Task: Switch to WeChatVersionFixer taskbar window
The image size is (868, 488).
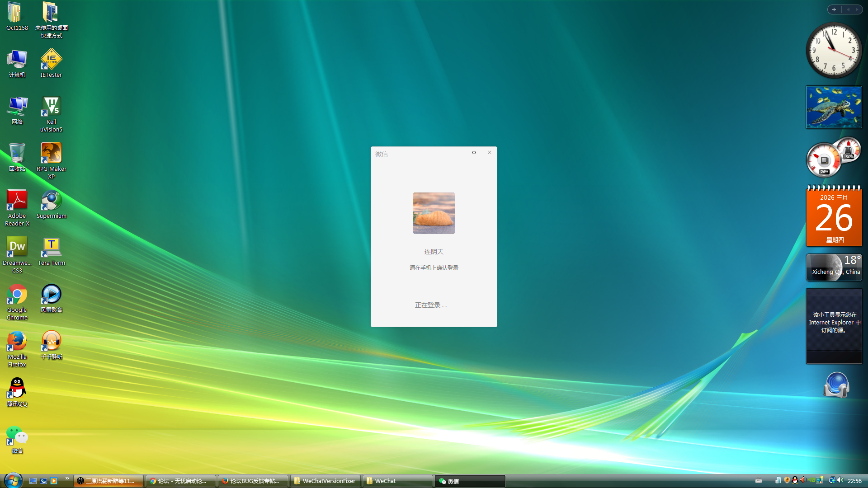Action: [325, 481]
